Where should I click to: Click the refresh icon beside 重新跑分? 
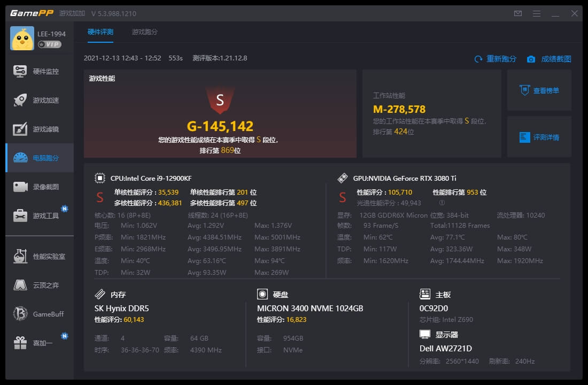tap(478, 59)
